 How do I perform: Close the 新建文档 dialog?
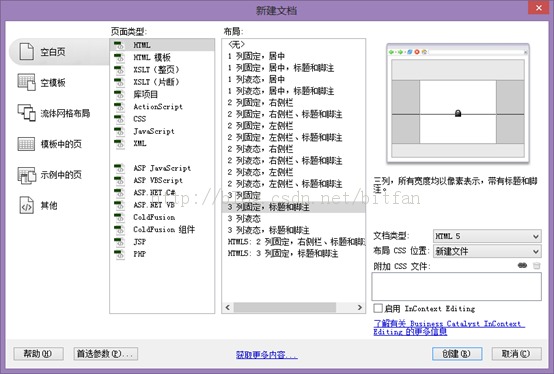point(538,8)
